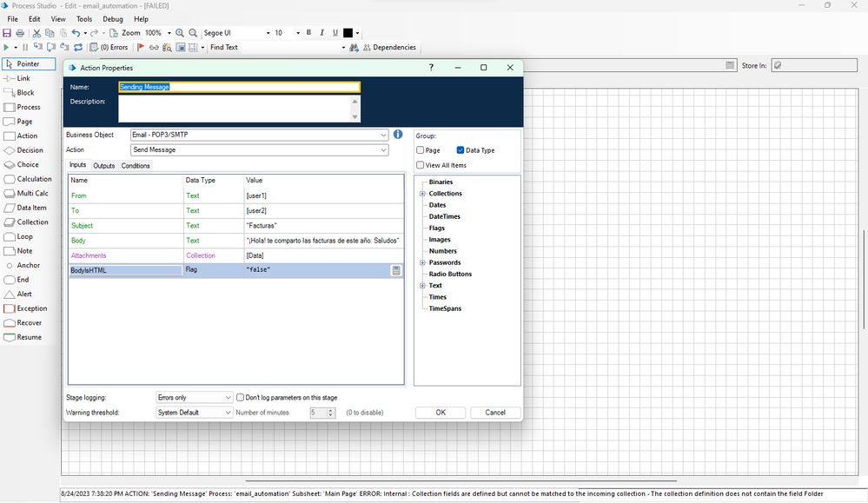Click the OK button

pyautogui.click(x=441, y=413)
